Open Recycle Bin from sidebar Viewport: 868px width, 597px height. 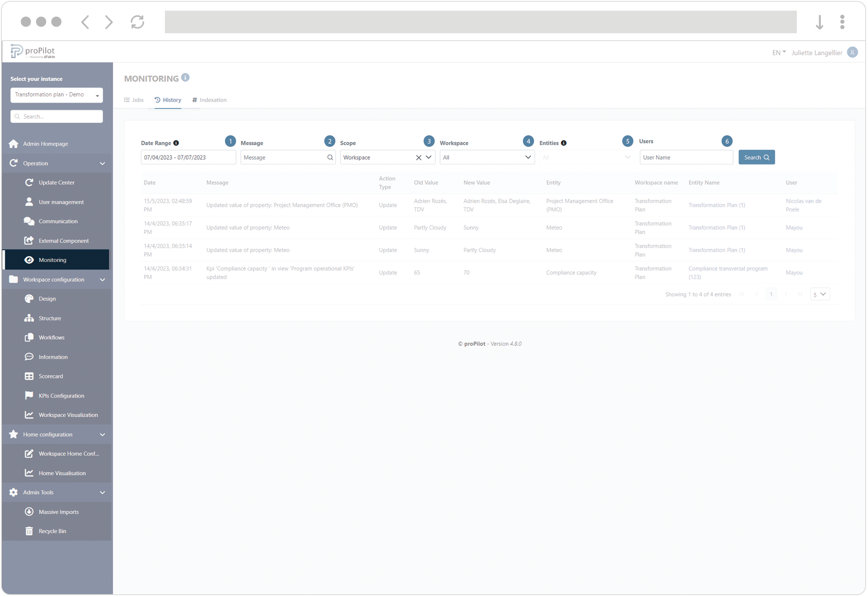point(52,531)
